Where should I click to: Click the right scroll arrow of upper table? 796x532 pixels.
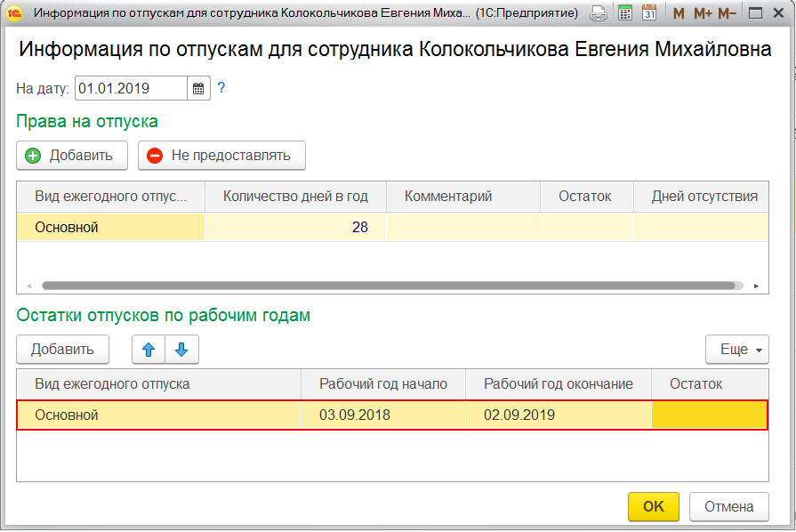tap(756, 286)
